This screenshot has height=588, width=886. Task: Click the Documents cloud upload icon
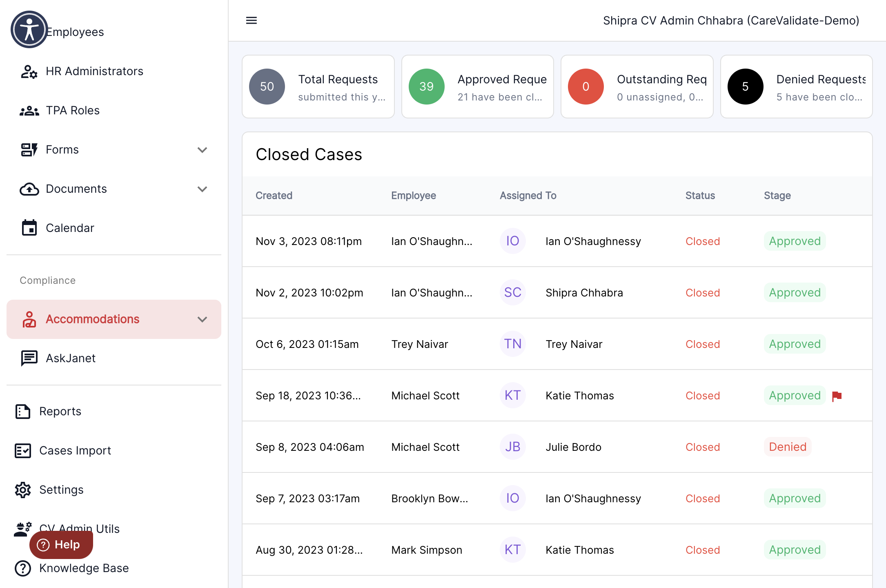click(29, 189)
